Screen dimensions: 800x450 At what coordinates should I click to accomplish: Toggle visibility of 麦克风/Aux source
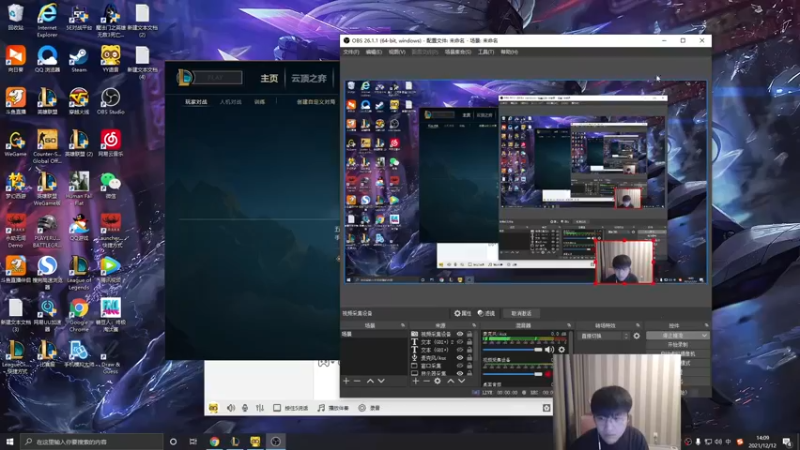[460, 358]
